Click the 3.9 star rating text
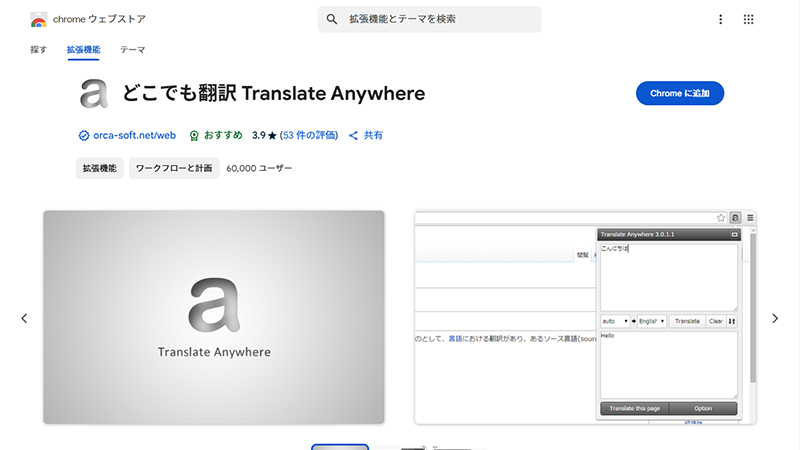The height and width of the screenshot is (450, 800). click(264, 135)
